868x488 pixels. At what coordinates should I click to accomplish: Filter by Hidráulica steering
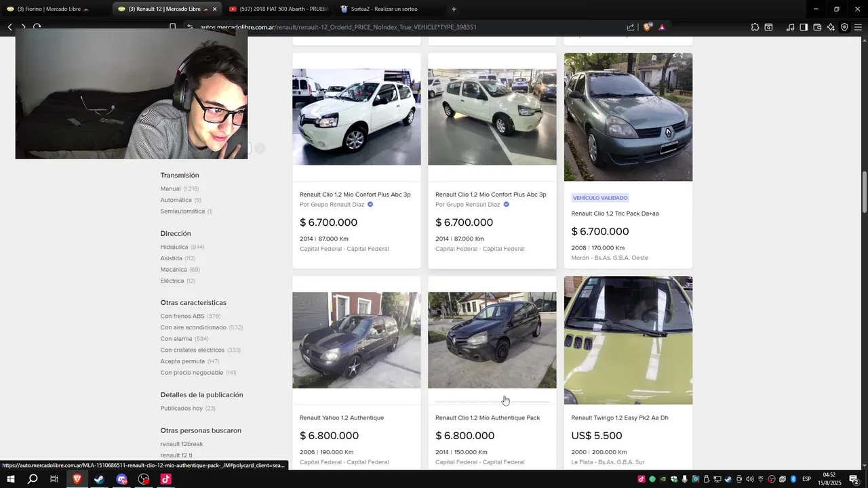[174, 247]
